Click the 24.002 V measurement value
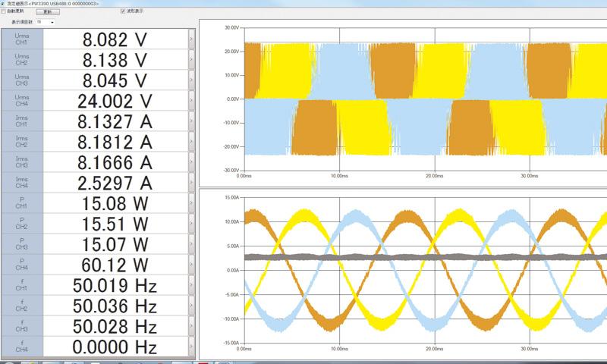The width and height of the screenshot is (607, 364). pos(115,101)
